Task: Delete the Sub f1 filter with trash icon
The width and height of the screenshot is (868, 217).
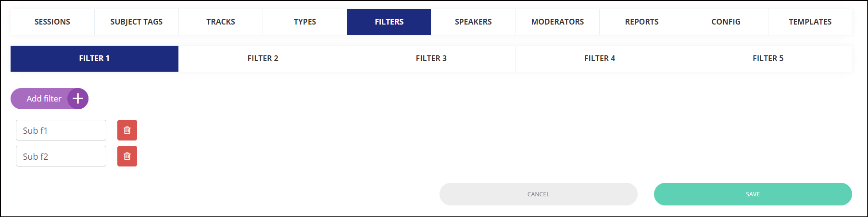Action: (127, 130)
